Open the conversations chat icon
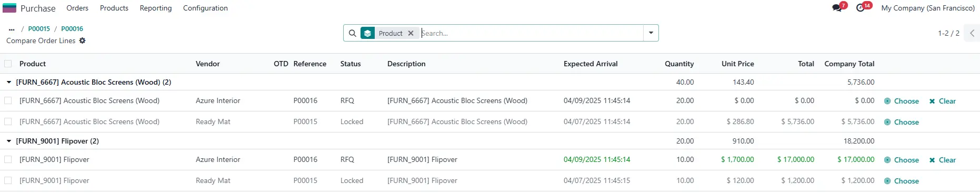Image resolution: width=980 pixels, height=193 pixels. click(837, 8)
